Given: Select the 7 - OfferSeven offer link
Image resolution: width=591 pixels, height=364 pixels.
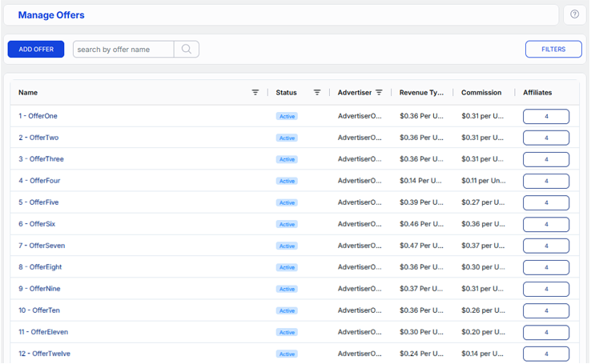Looking at the screenshot, I should [x=41, y=246].
